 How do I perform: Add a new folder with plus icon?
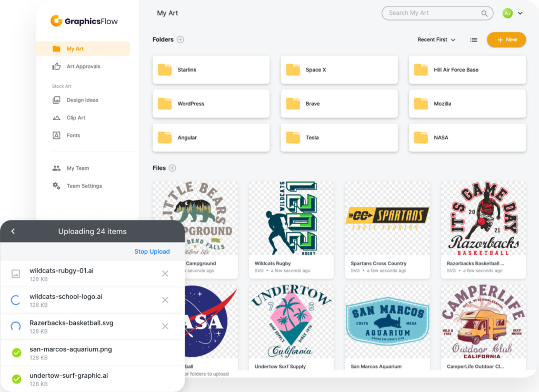[181, 39]
